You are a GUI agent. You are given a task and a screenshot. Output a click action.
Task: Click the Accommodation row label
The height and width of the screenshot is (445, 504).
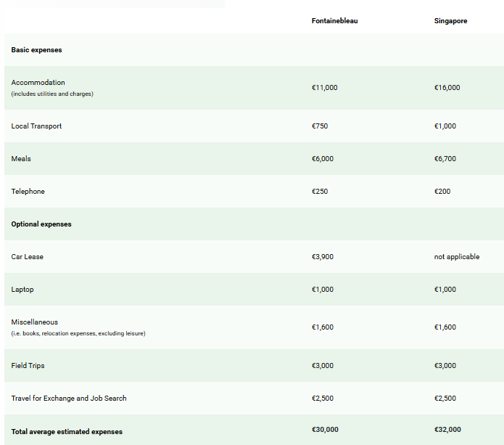[38, 82]
